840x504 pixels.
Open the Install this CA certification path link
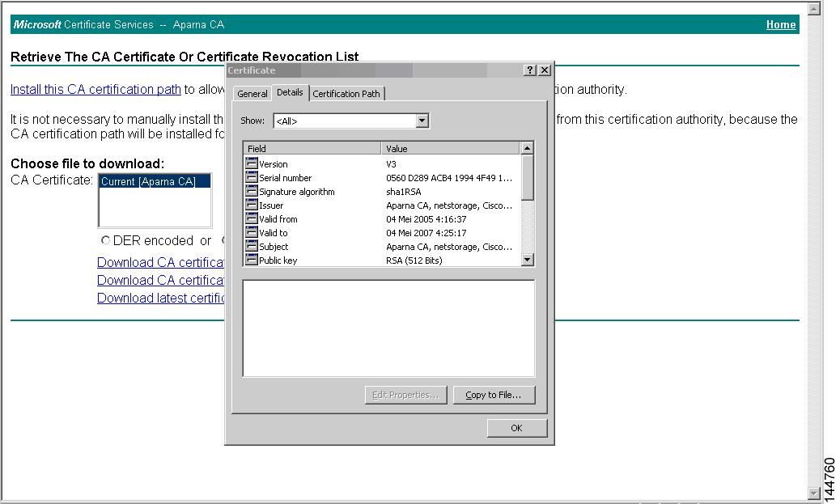point(94,89)
